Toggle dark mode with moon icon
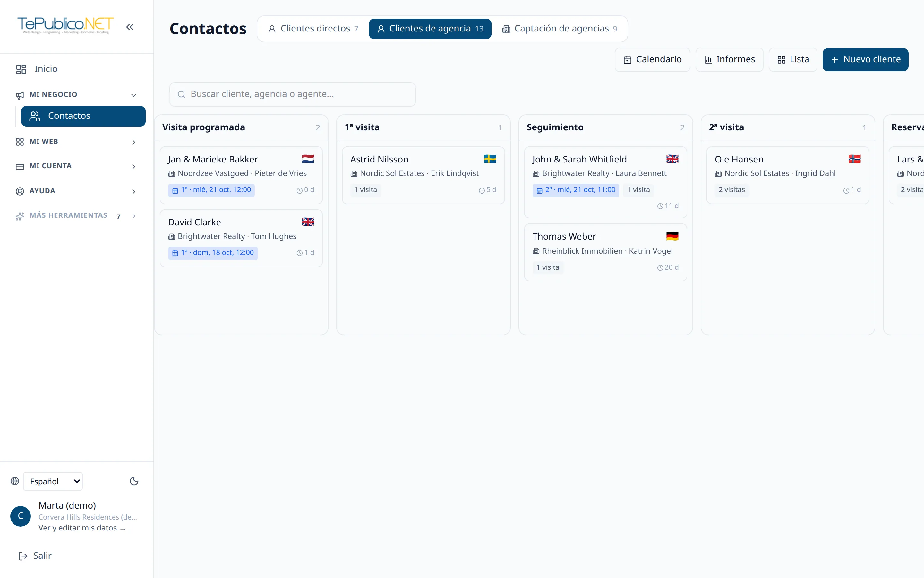Viewport: 924px width, 578px height. pos(134,481)
